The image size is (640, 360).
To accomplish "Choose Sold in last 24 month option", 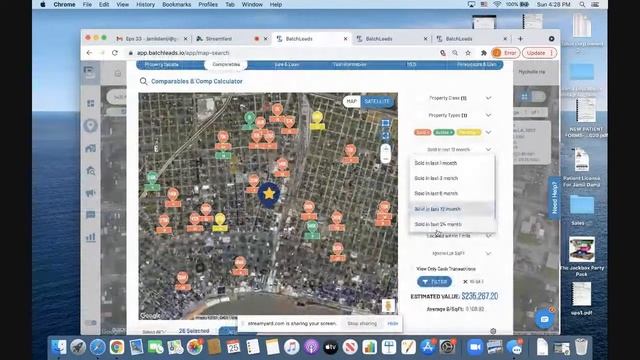I will [452, 224].
